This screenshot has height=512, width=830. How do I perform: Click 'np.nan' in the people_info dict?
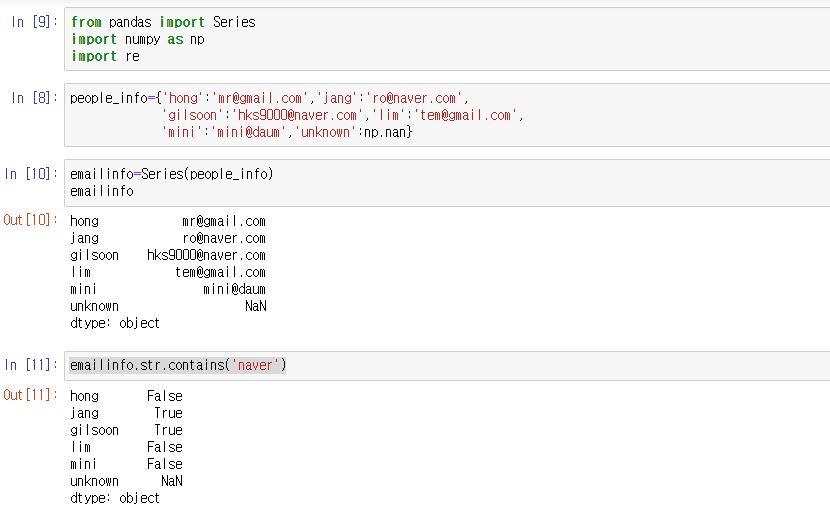[385, 132]
